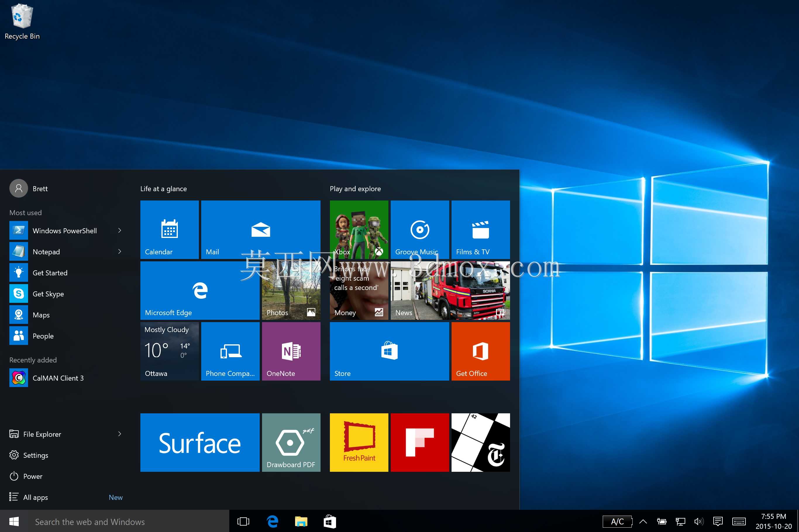Launch CalMAN Client 3
The height and width of the screenshot is (532, 799).
click(66, 378)
